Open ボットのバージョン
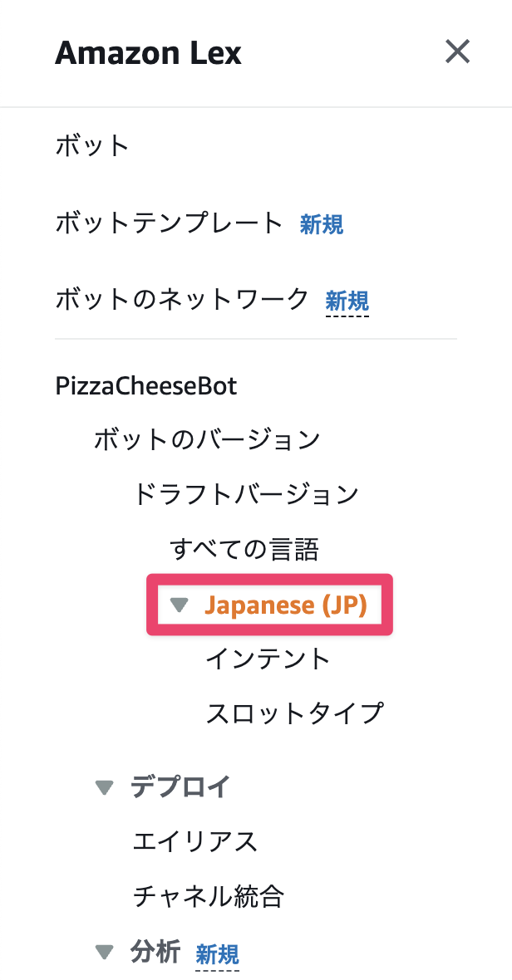Image resolution: width=512 pixels, height=980 pixels. click(206, 439)
